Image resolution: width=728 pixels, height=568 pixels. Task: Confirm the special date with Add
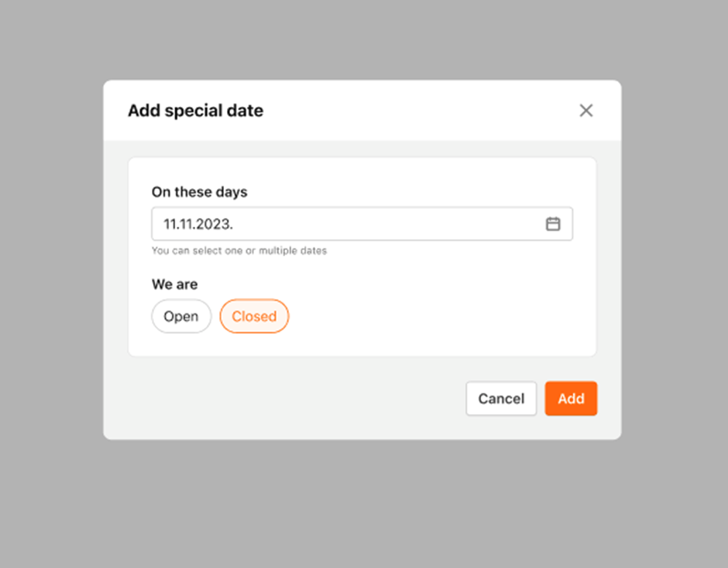571,399
